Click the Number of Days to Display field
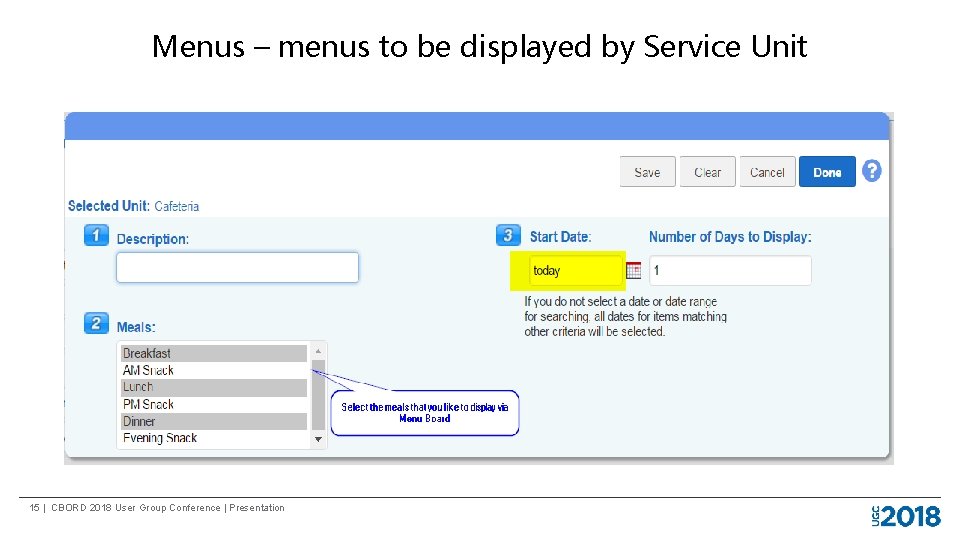This screenshot has height=540, width=960. (730, 271)
